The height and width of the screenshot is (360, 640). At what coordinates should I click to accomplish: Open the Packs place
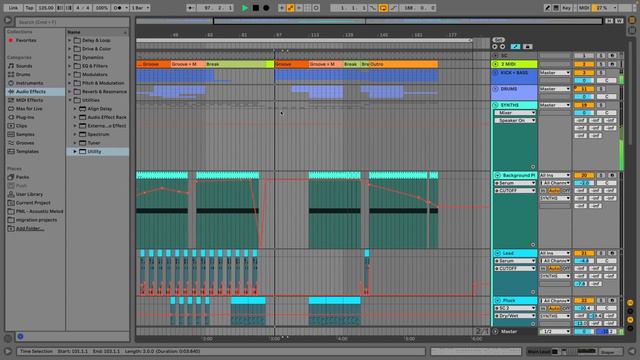22,177
